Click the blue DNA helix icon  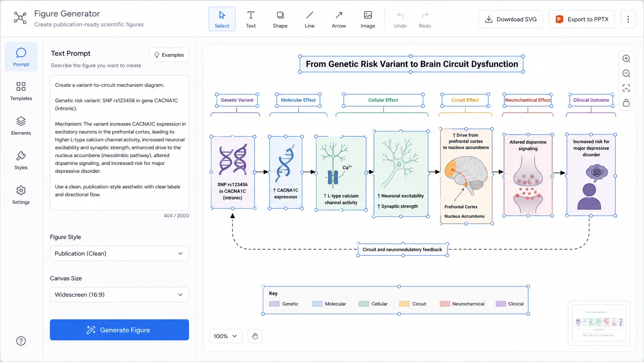(x=285, y=164)
